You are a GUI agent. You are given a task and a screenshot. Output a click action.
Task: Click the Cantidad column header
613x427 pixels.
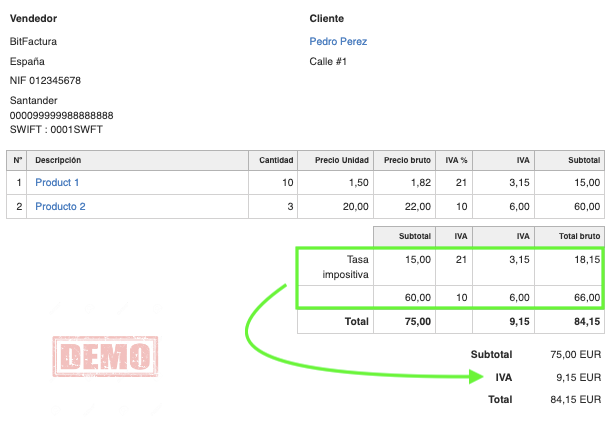coord(276,160)
